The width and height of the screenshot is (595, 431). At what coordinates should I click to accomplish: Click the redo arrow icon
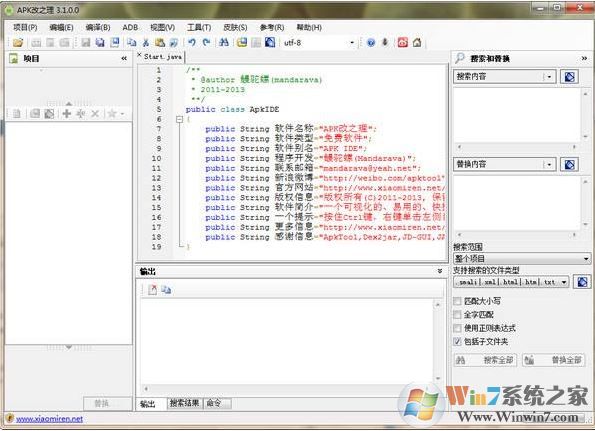coord(206,42)
